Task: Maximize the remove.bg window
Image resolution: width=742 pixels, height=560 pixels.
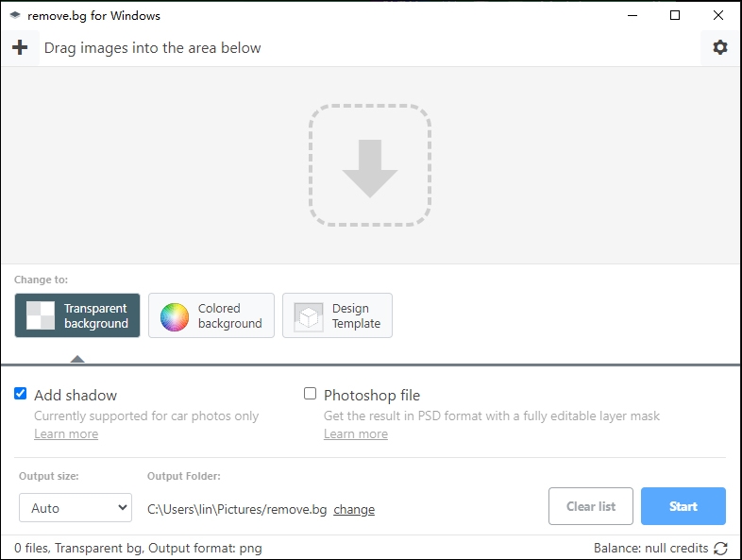Action: (x=675, y=15)
